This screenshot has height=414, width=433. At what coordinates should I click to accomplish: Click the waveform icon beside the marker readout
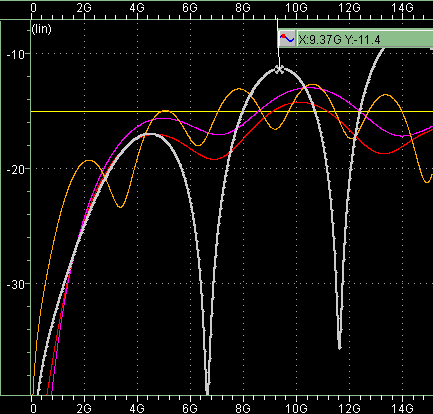point(287,39)
